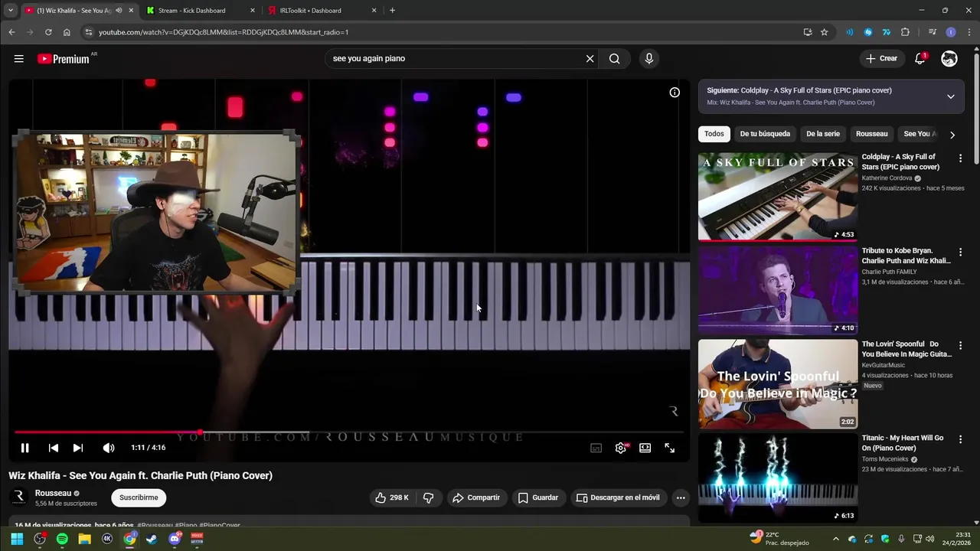Viewport: 980px width, 551px height.
Task: Seek in the red video progress bar
Action: click(349, 432)
